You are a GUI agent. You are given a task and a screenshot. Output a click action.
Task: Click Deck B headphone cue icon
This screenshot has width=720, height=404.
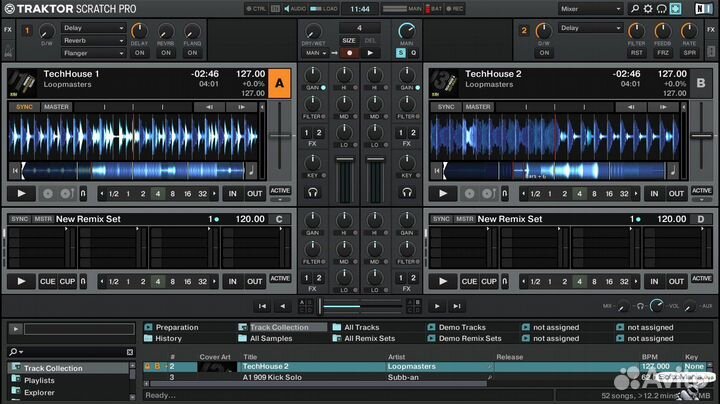click(407, 193)
